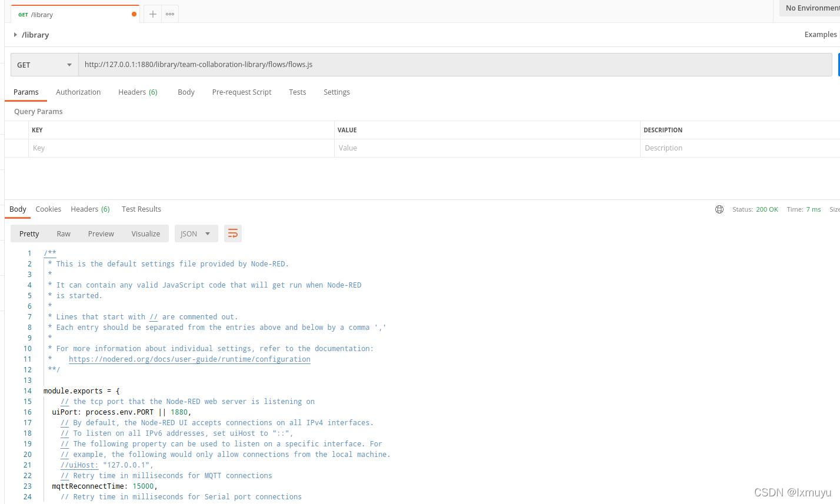Click the request URL field
This screenshot has height=504, width=840.
click(x=455, y=65)
